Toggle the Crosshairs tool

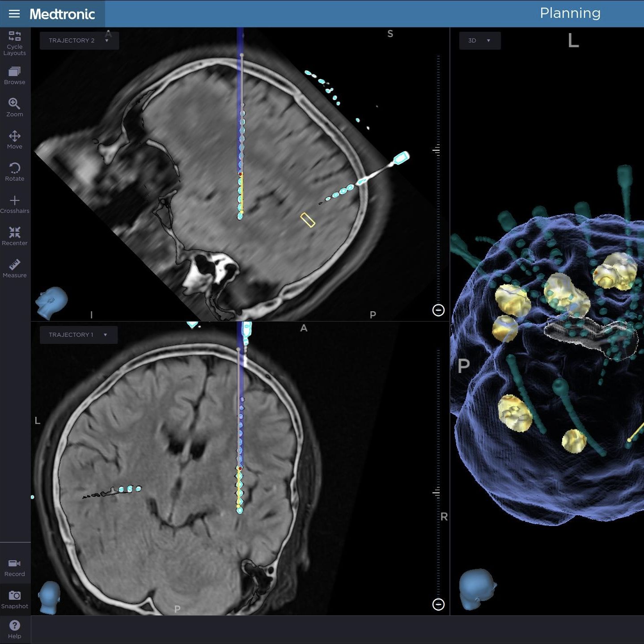click(x=15, y=204)
